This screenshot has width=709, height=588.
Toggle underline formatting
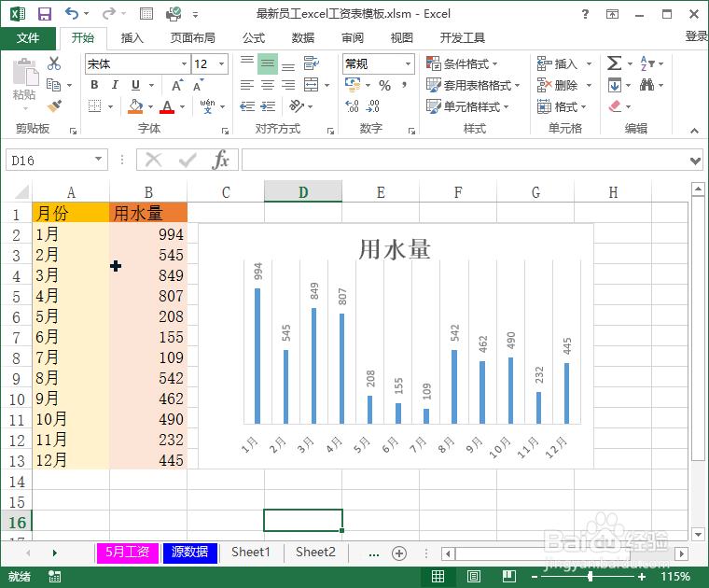click(135, 85)
